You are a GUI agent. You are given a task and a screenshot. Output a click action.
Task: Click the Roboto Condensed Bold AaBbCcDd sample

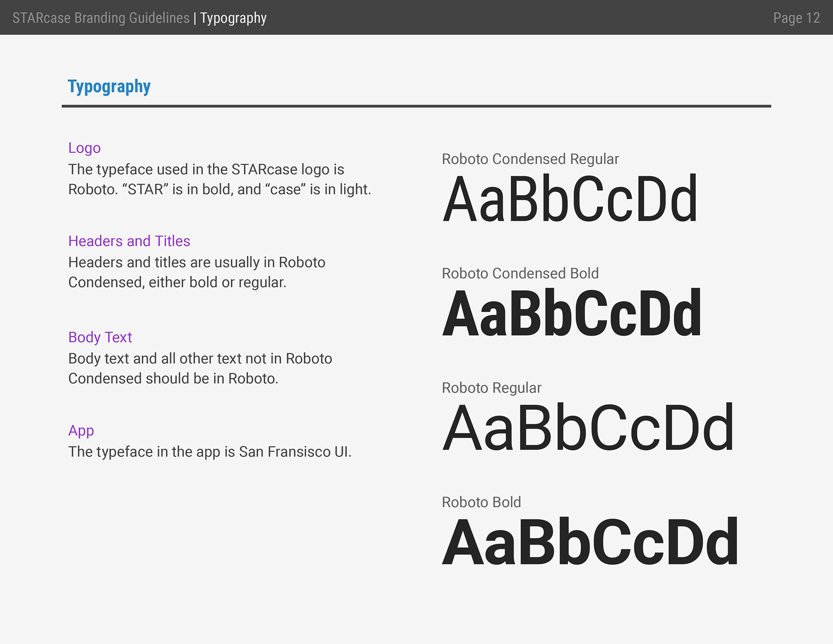(571, 313)
